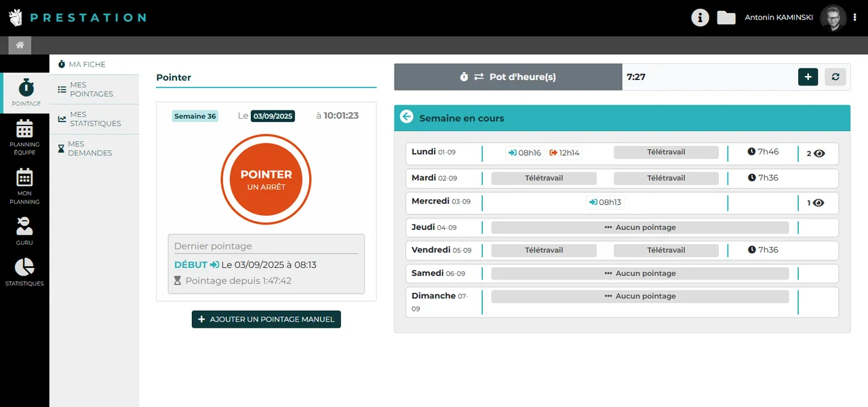This screenshot has width=868, height=407.
Task: Click the Pot d'heure(s) header button
Action: [x=508, y=77]
